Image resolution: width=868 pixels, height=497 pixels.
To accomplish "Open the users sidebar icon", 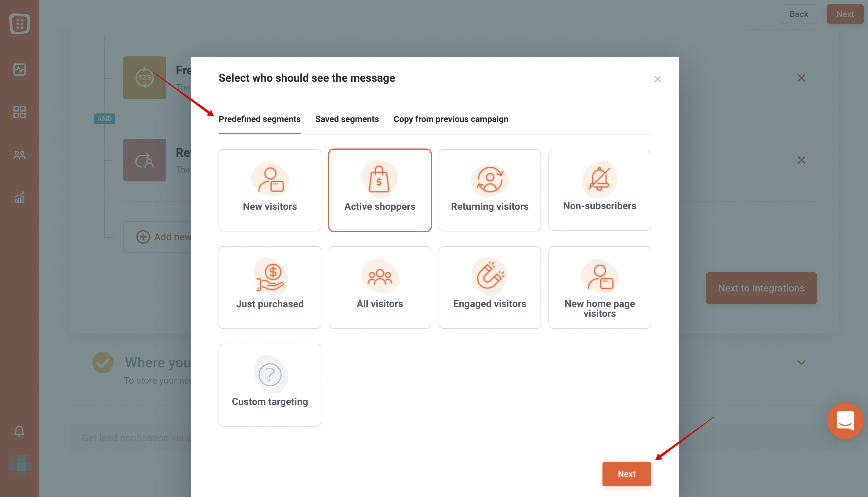I will click(x=20, y=155).
